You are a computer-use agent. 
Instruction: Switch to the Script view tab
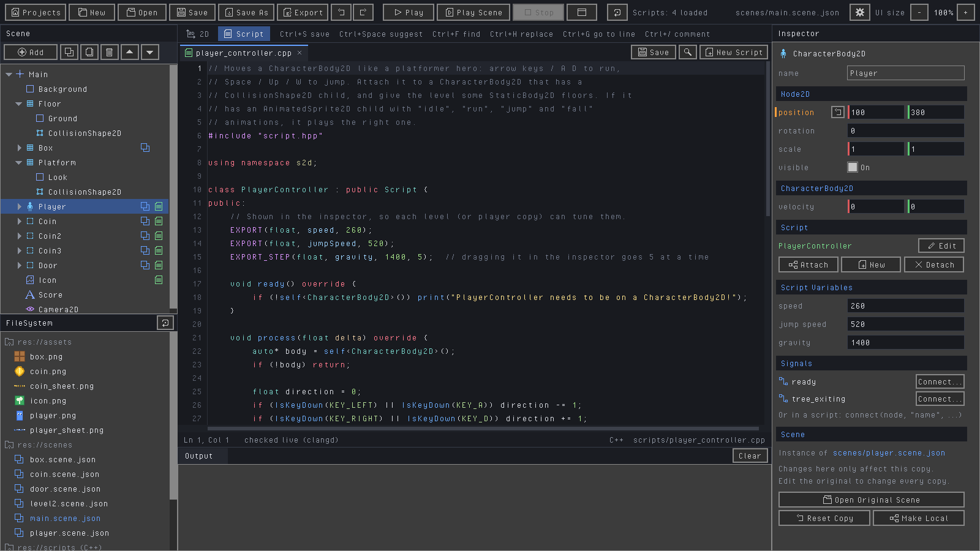(244, 34)
